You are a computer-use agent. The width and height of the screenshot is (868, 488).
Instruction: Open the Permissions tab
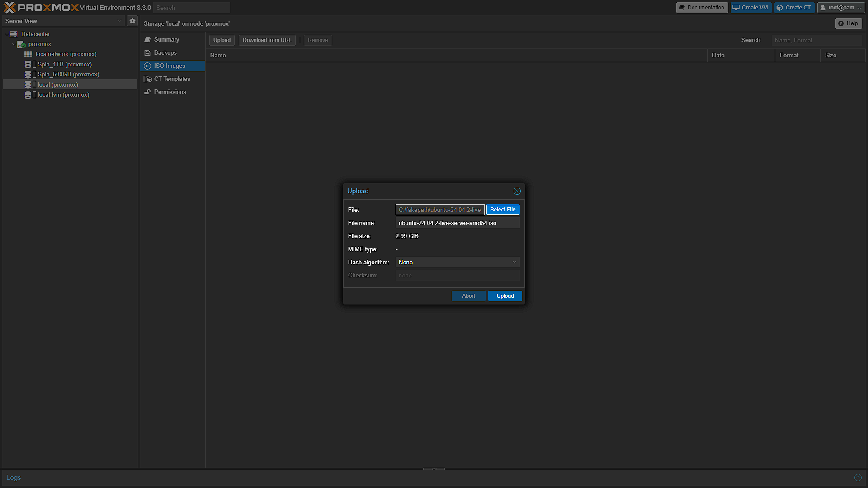coord(173,92)
